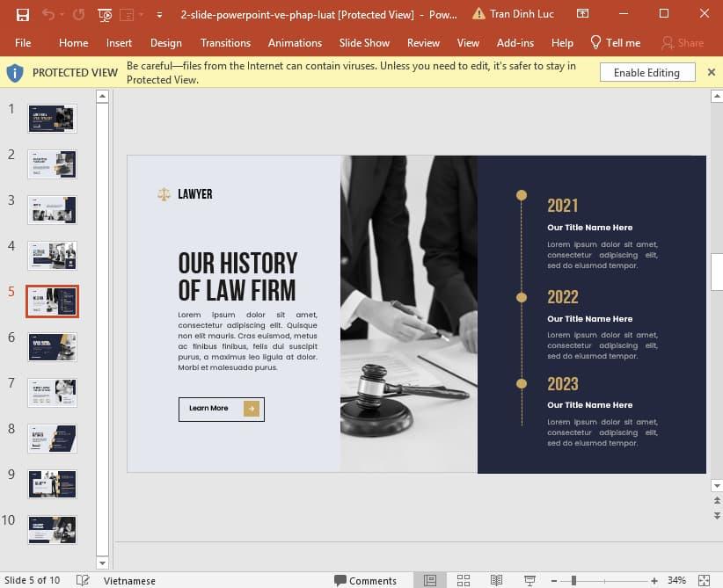
Task: Dismiss the Protected View warning bar
Action: (712, 71)
